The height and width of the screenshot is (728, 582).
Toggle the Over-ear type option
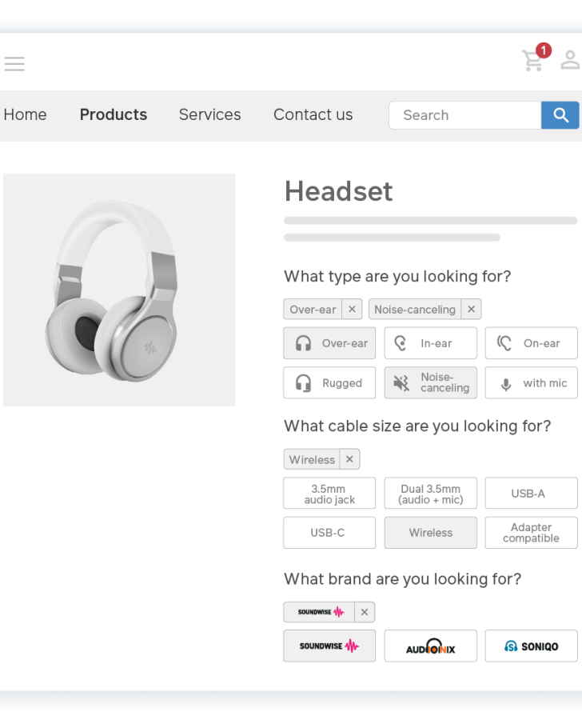point(329,342)
